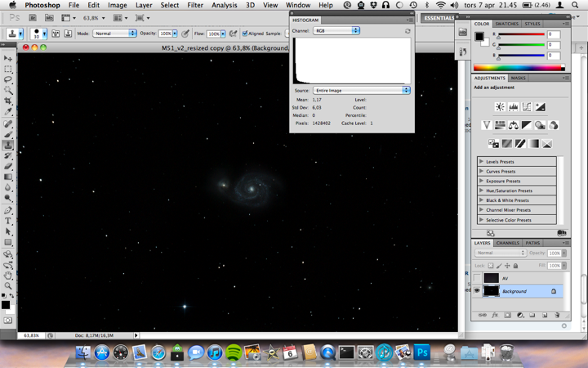
Task: Add a layer mask to the layer
Action: coord(507,315)
